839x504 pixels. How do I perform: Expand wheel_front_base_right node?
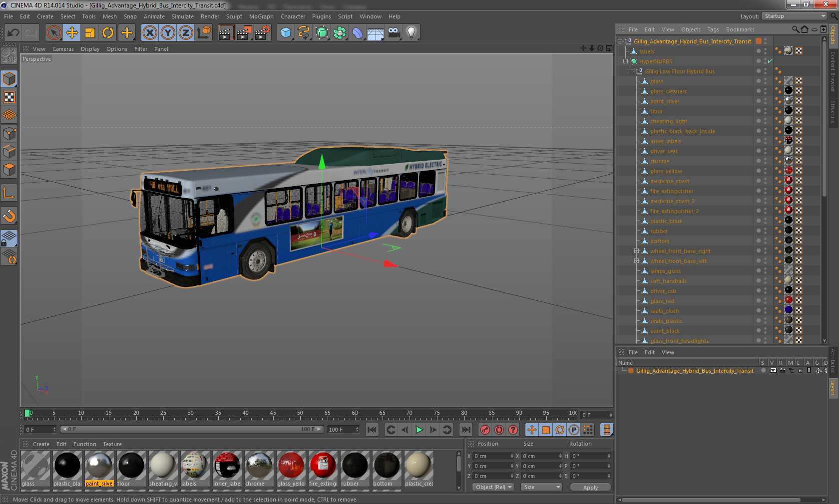(x=637, y=251)
